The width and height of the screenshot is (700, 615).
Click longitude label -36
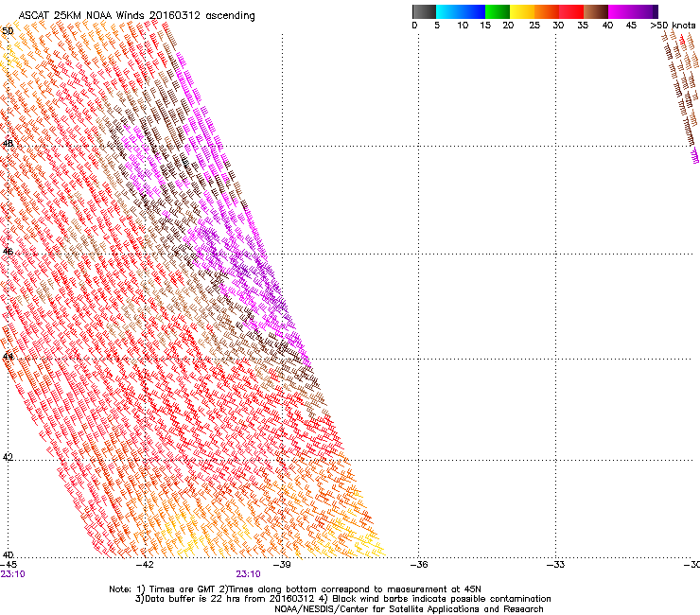418,565
